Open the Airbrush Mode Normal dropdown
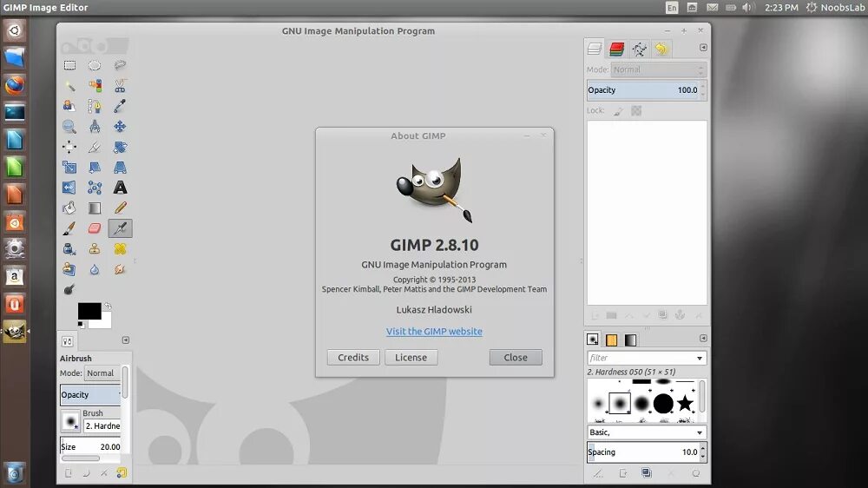Image resolution: width=868 pixels, height=488 pixels. pyautogui.click(x=102, y=373)
